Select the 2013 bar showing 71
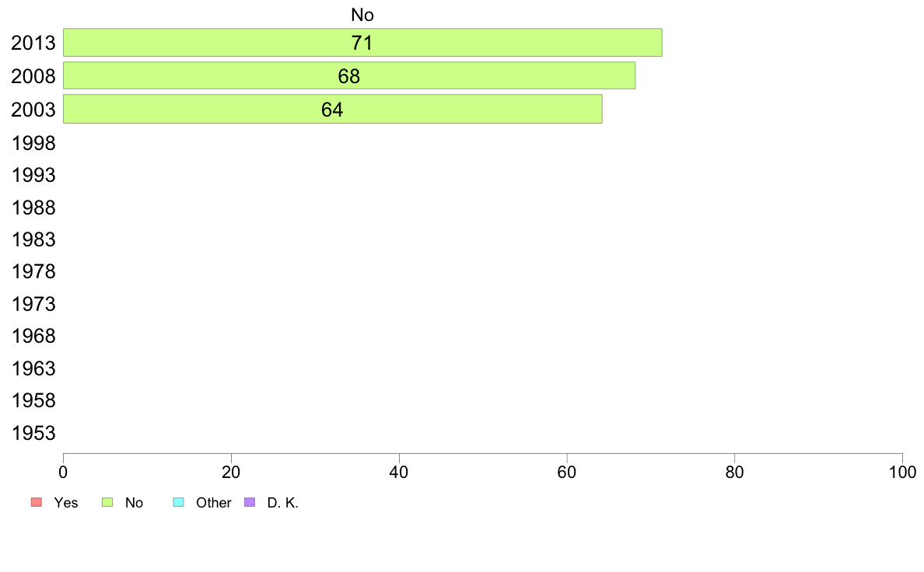The image size is (924, 572). coord(362,43)
